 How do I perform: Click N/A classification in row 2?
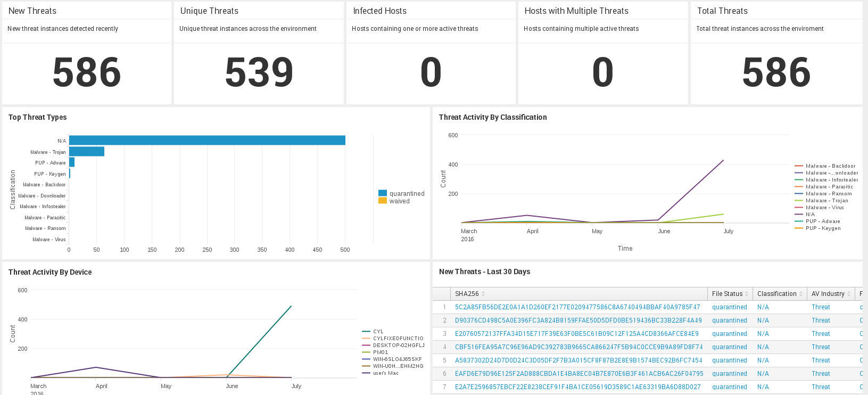763,320
